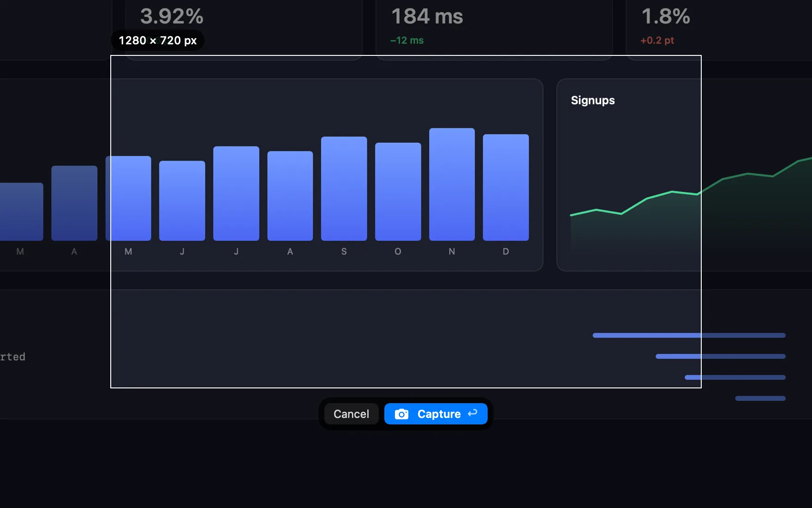Viewport: 812px width, 508px height.
Task: Click the 184 ms latency value
Action: (x=427, y=17)
